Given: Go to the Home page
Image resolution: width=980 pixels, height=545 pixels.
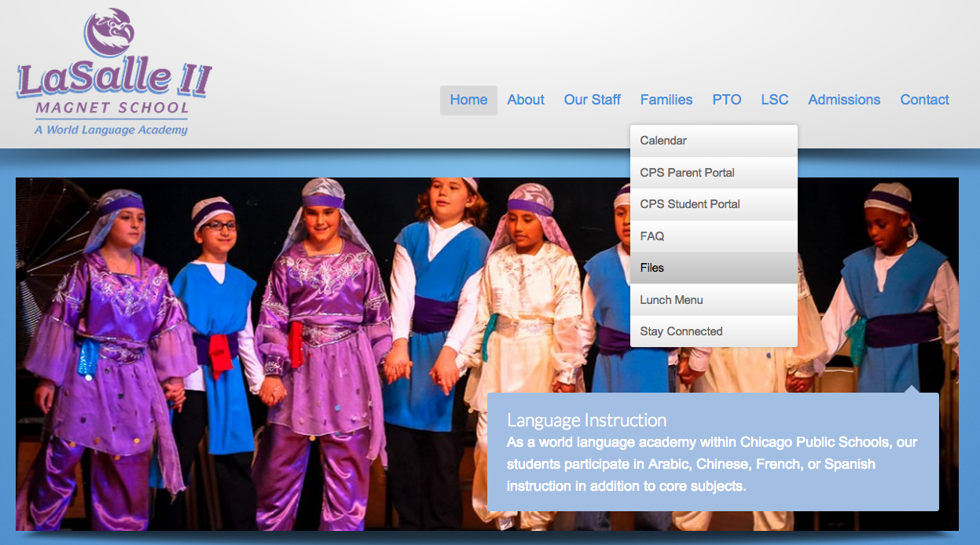Looking at the screenshot, I should tap(468, 100).
